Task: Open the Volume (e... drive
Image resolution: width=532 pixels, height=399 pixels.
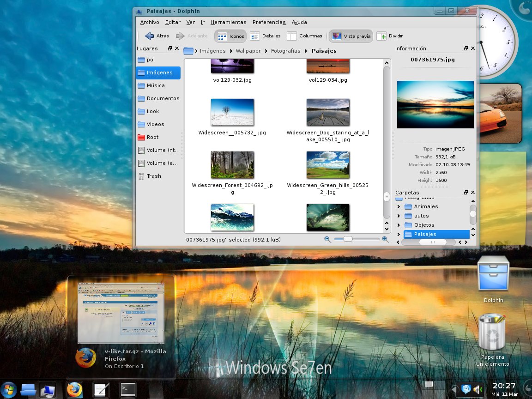Action: click(158, 163)
